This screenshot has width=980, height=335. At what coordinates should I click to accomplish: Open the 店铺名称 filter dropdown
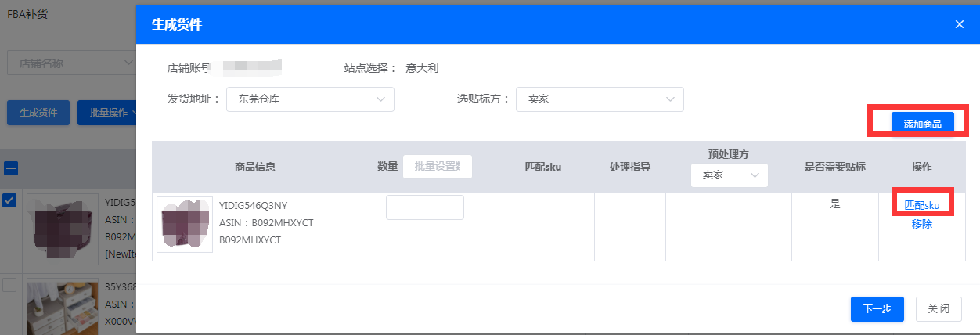pyautogui.click(x=70, y=63)
